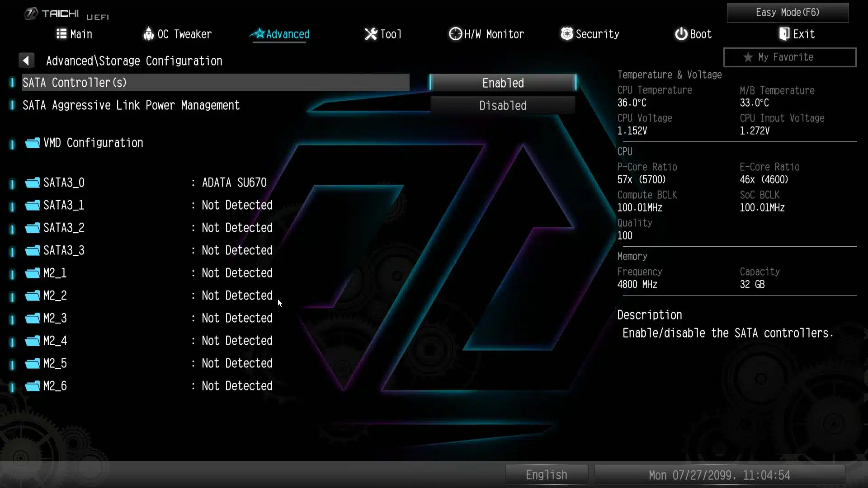Click the power icon on Boot tab
This screenshot has height=488, width=868.
pos(681,34)
